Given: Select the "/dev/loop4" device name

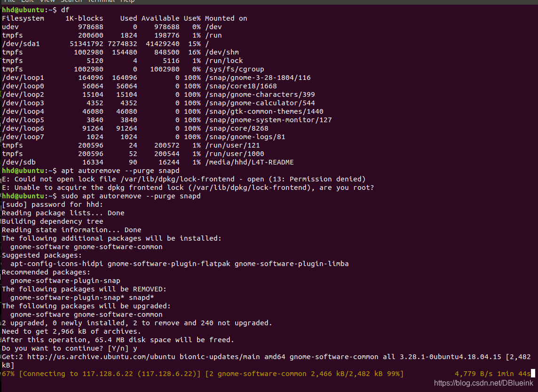Looking at the screenshot, I should tap(23, 111).
